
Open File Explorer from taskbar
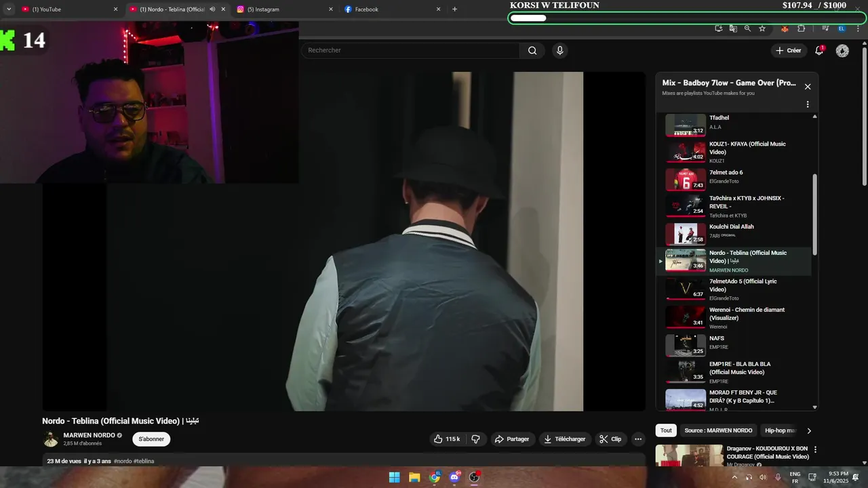point(414,477)
